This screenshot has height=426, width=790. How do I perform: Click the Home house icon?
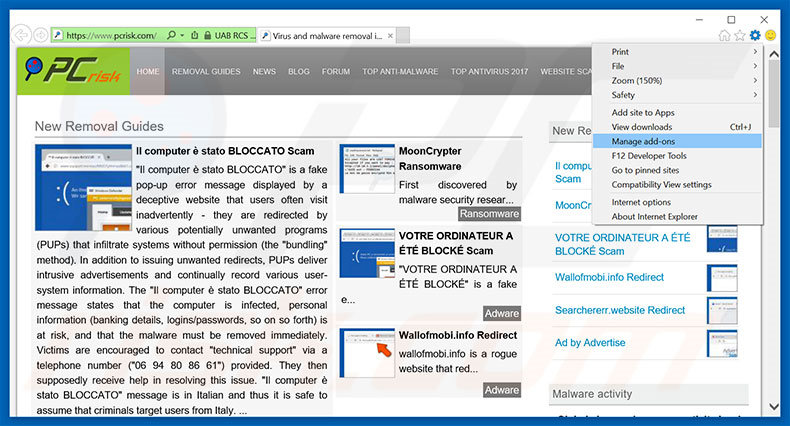pos(725,35)
